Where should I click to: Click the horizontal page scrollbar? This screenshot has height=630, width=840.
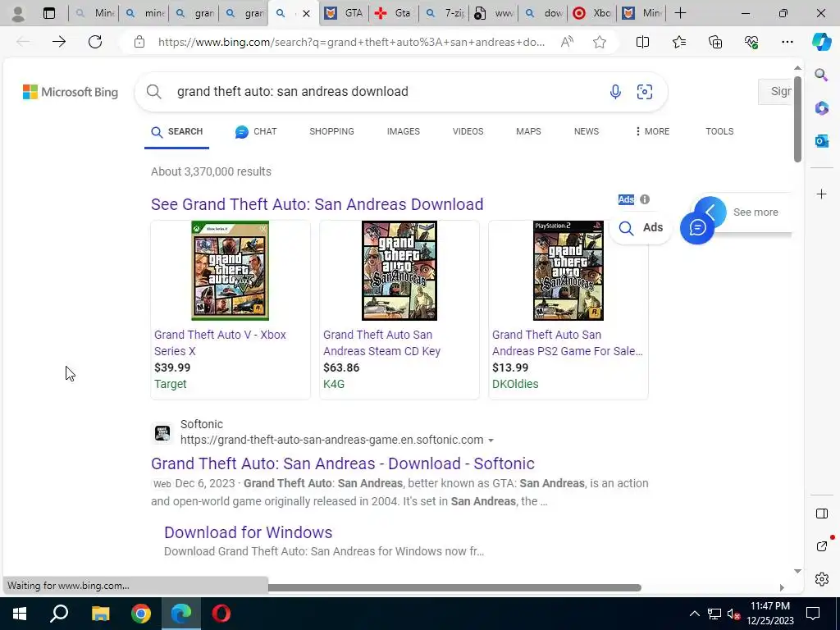[454, 587]
